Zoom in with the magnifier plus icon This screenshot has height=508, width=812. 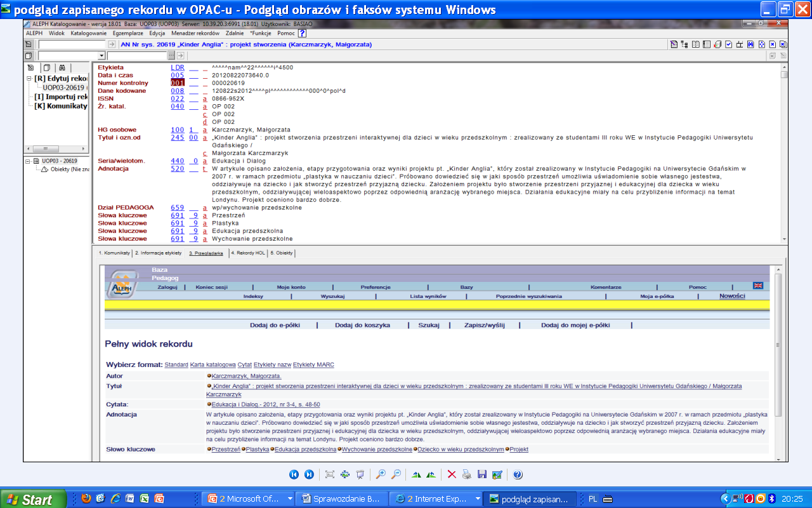point(381,474)
